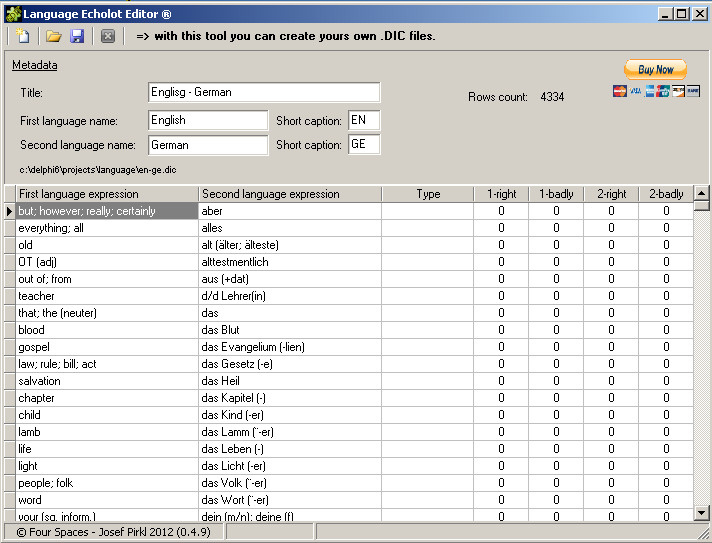
Task: Select the 'alt (älter; älteste)' cell
Action: (290, 245)
